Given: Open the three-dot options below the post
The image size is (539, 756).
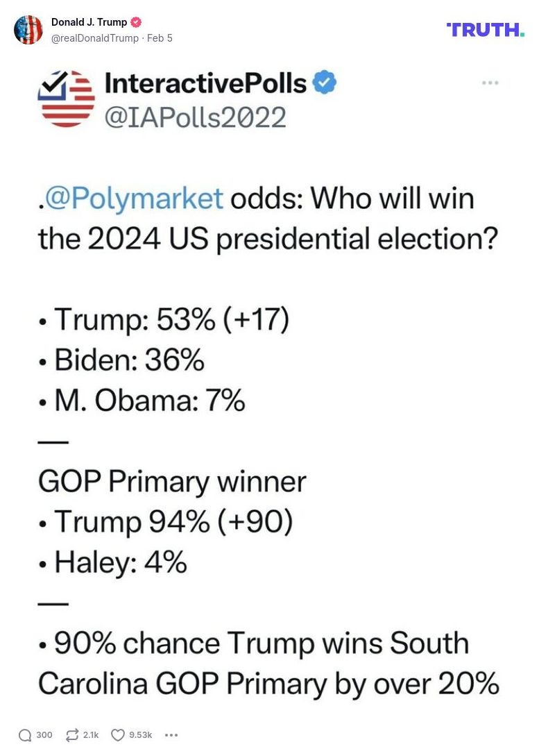Looking at the screenshot, I should 171,734.
